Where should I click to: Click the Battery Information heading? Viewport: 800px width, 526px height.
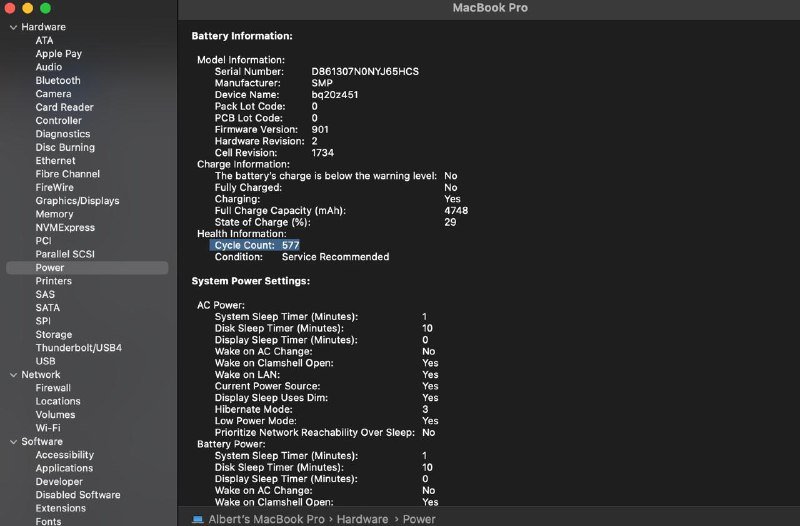(242, 36)
